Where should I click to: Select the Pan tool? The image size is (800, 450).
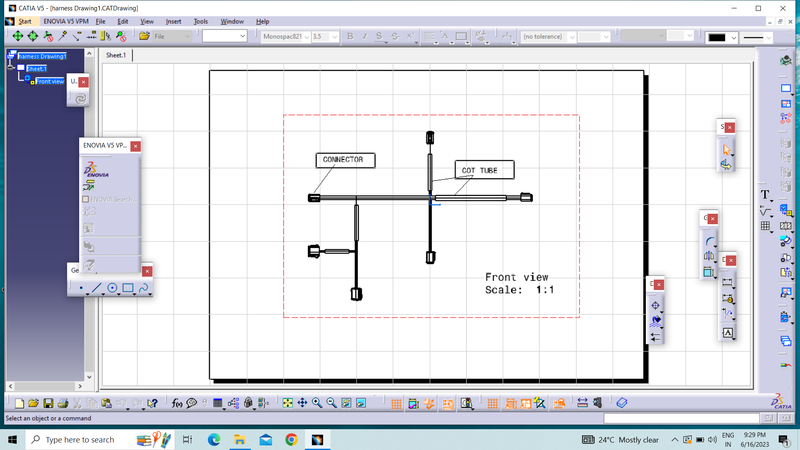click(x=302, y=403)
